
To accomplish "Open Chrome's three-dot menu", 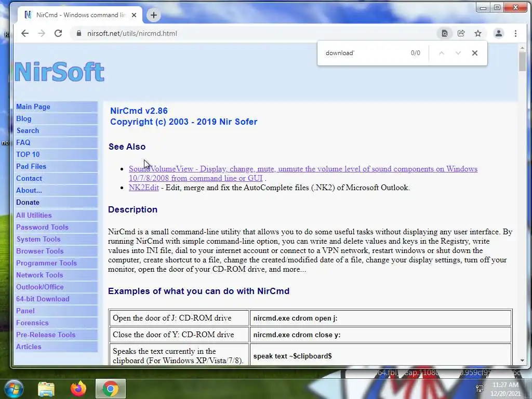I will click(x=515, y=33).
